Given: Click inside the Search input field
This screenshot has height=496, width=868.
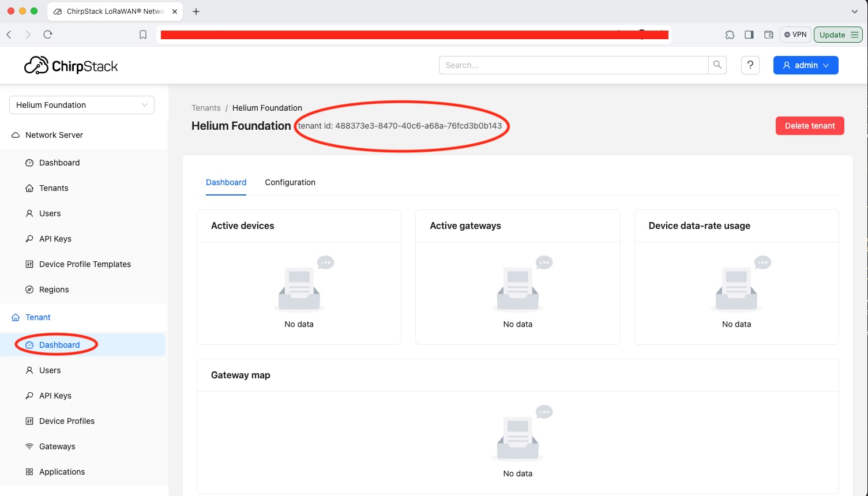Looking at the screenshot, I should 573,65.
